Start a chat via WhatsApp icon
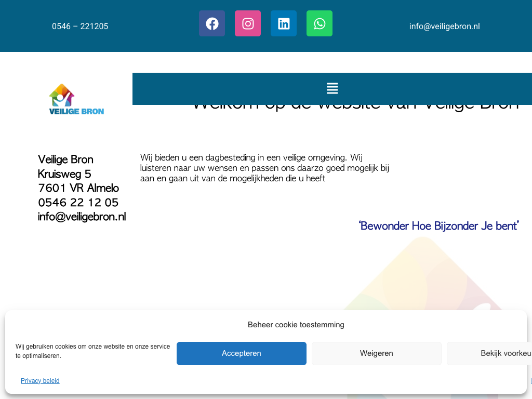 coord(320,23)
